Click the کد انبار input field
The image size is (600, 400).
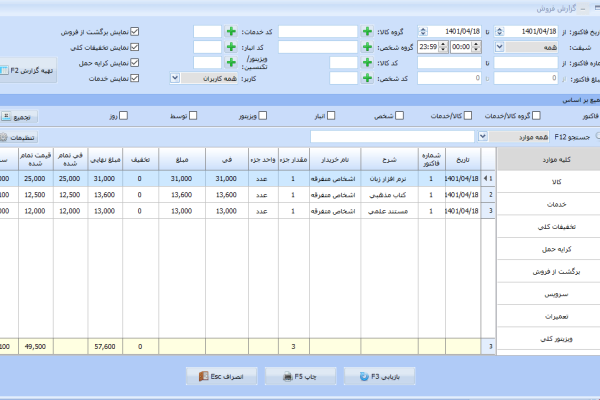(x=207, y=47)
